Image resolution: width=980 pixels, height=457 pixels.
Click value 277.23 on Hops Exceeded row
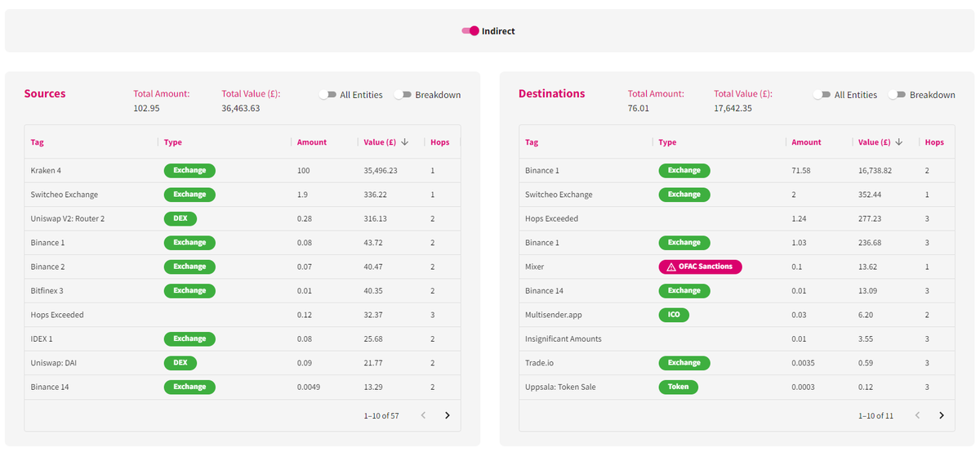(870, 218)
